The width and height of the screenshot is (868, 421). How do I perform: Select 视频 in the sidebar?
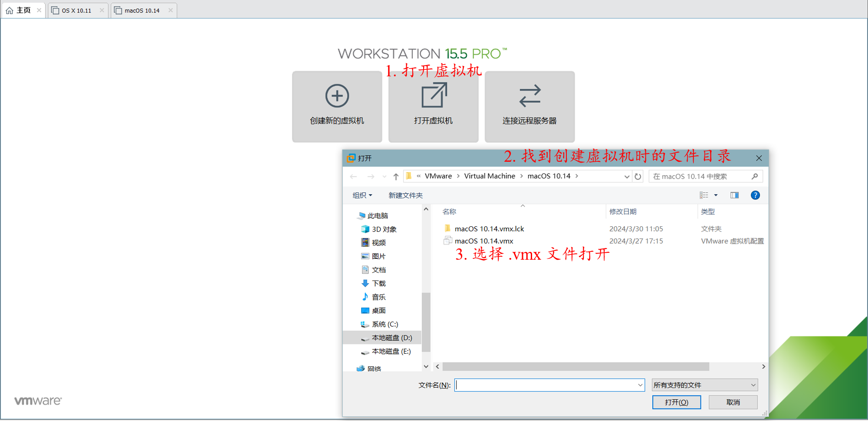pos(378,242)
